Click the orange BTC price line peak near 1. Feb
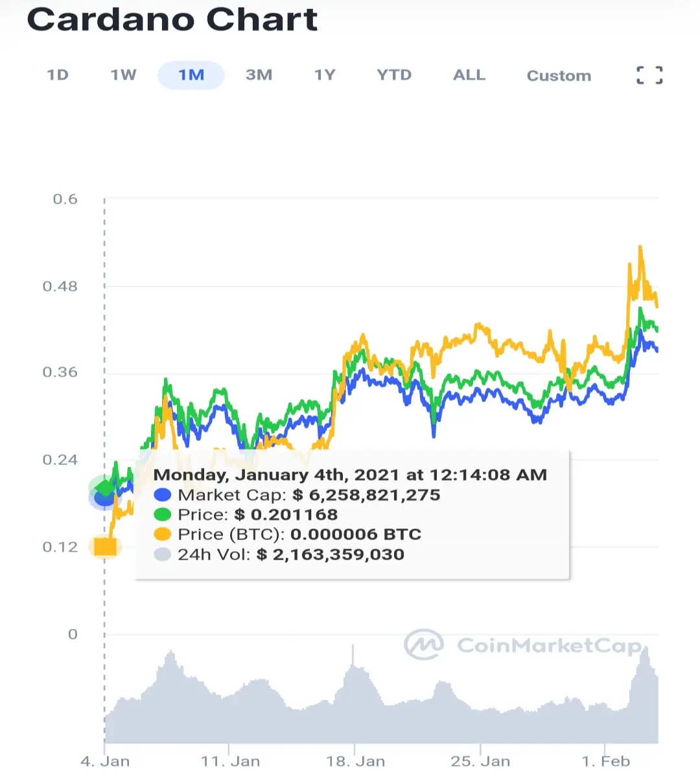Image resolution: width=700 pixels, height=778 pixels. (640, 248)
